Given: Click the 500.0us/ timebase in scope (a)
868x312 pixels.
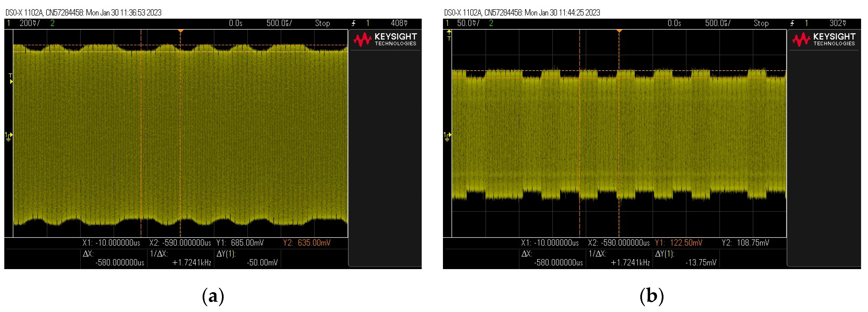Looking at the screenshot, I should (279, 23).
